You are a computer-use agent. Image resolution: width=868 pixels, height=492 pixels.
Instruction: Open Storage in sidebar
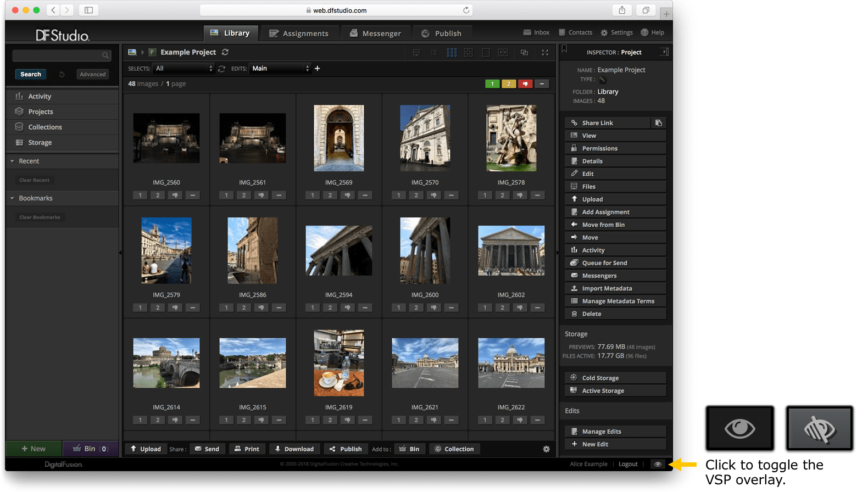pos(63,142)
